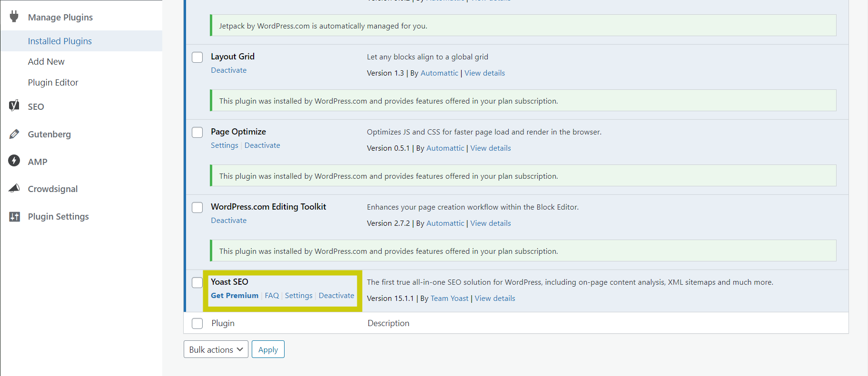Open Manage Plugins menu item
The height and width of the screenshot is (376, 868).
pyautogui.click(x=60, y=17)
